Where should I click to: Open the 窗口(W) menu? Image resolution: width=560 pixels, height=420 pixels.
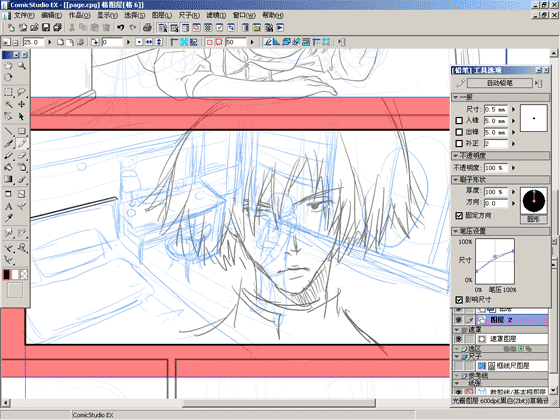pos(244,15)
